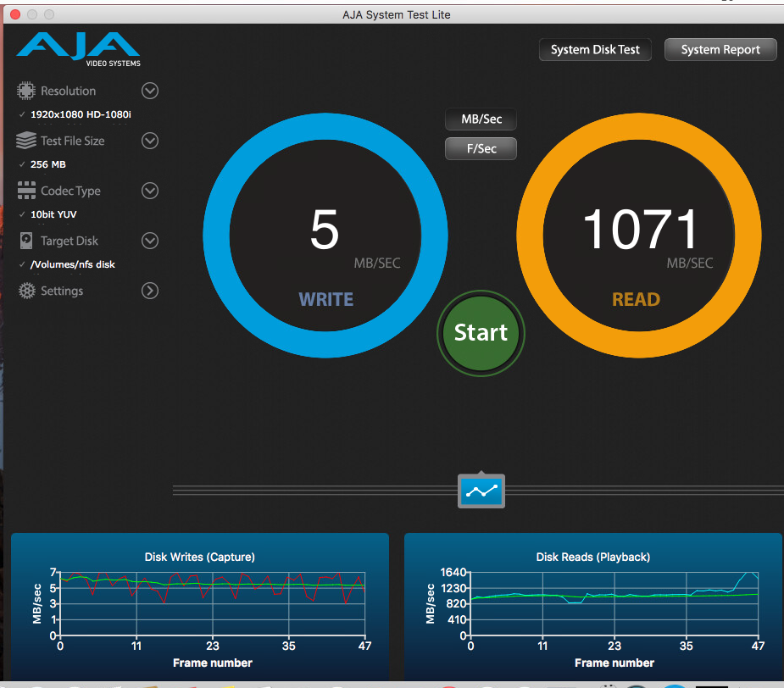Click the Settings label
This screenshot has height=688, width=784.
pyautogui.click(x=62, y=291)
